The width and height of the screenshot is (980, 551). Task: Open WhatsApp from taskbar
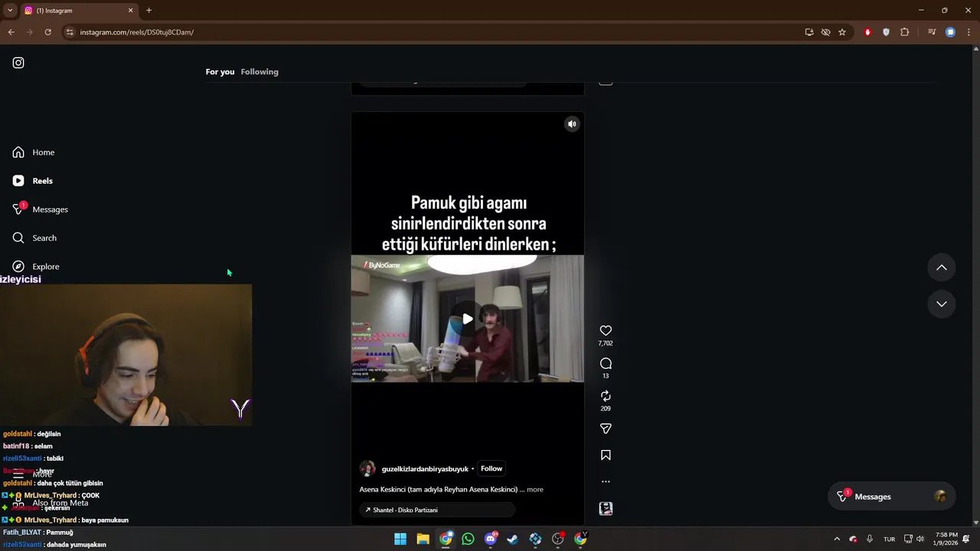468,539
